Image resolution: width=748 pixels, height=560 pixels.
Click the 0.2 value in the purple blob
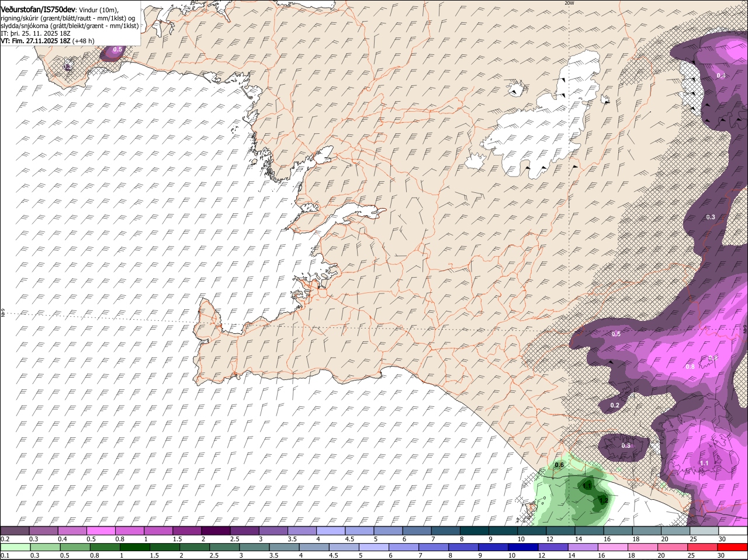click(615, 405)
